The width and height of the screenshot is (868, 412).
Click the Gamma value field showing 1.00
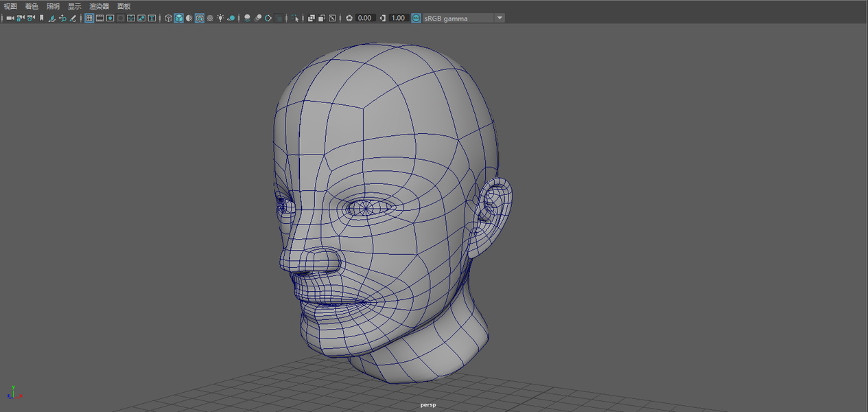(398, 18)
